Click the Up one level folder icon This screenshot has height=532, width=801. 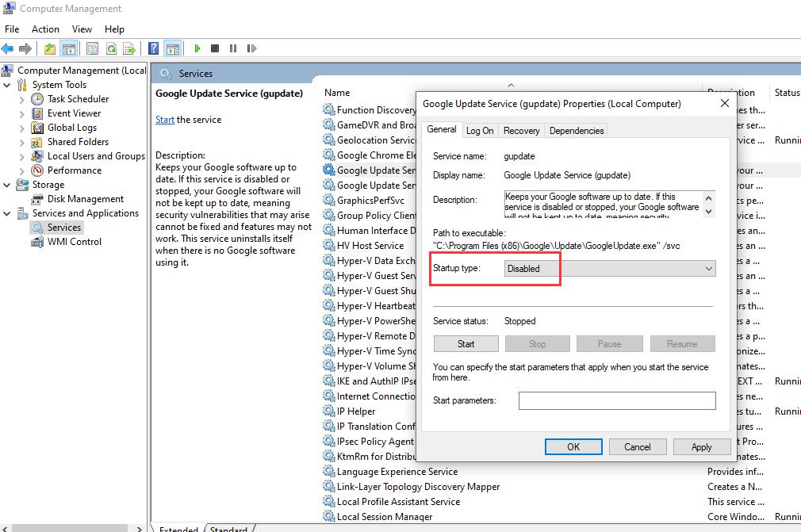tap(49, 48)
